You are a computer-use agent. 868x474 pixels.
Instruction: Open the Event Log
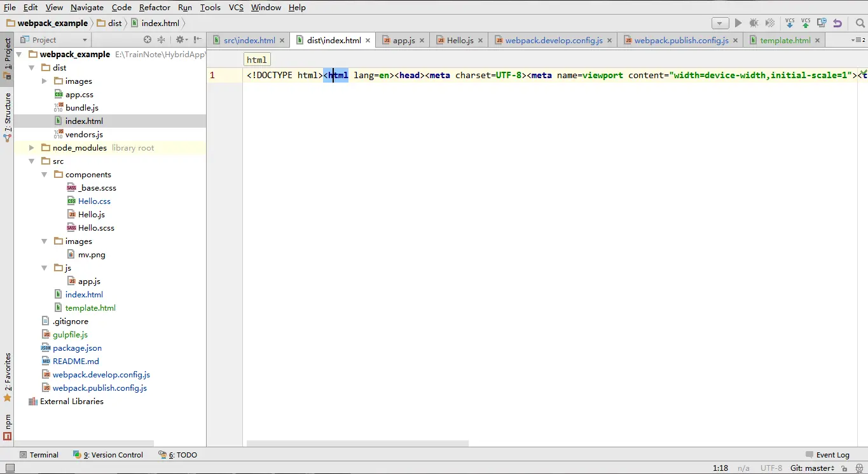click(827, 455)
